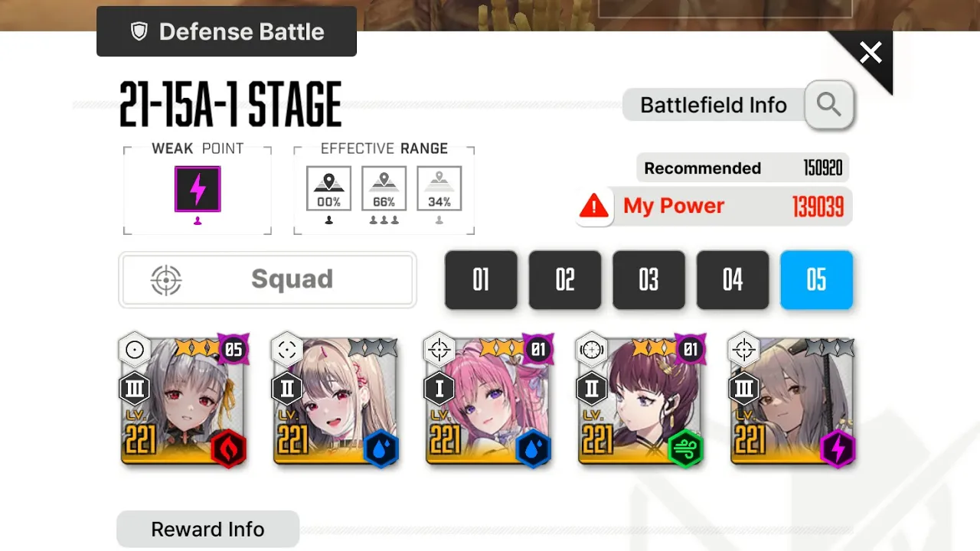Switch to squad slot 02
This screenshot has width=980, height=551.
[565, 280]
